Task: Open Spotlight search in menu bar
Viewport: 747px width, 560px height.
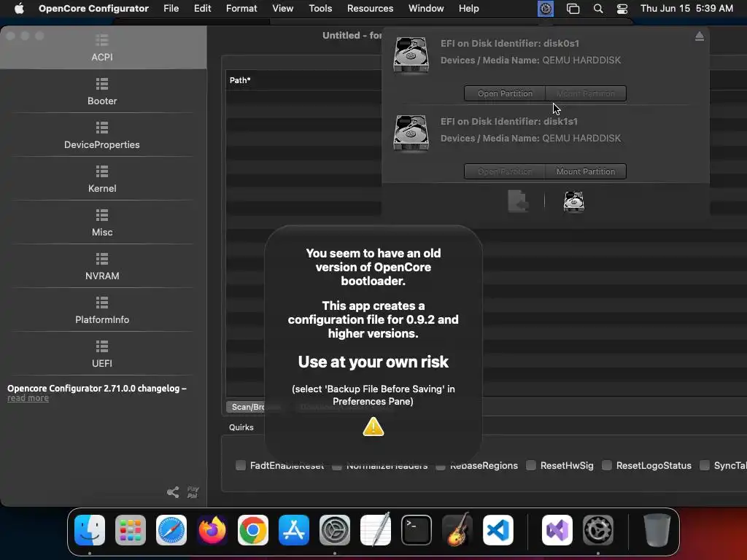Action: [x=598, y=9]
